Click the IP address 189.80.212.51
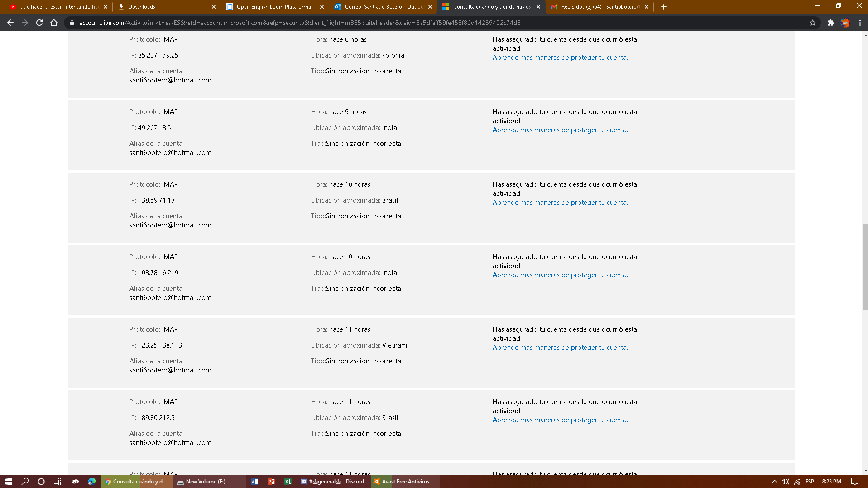The width and height of the screenshot is (868, 488). click(158, 418)
